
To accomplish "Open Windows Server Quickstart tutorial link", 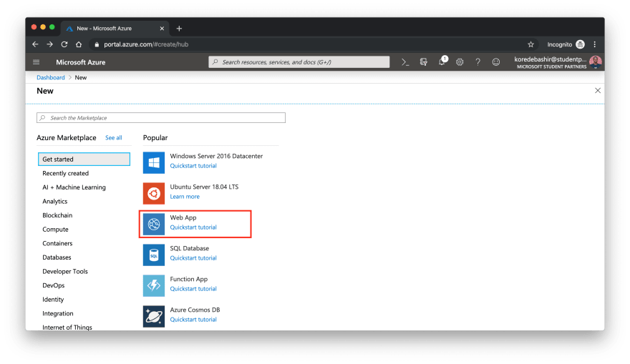I will coord(193,166).
